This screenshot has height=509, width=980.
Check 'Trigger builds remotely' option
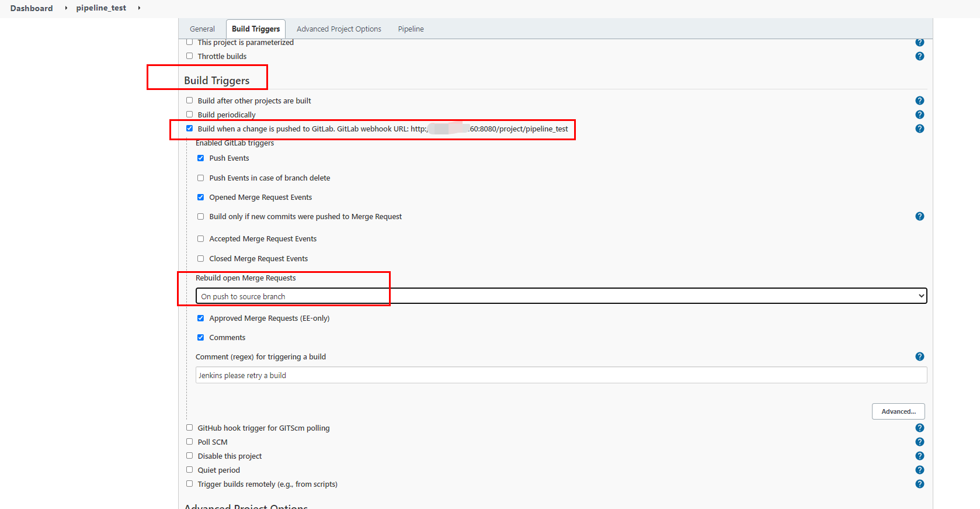[189, 484]
